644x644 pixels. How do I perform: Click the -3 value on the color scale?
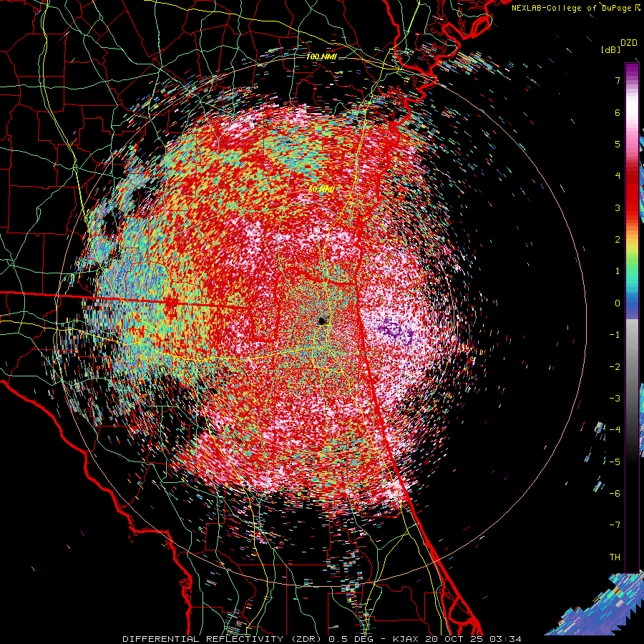click(x=615, y=399)
